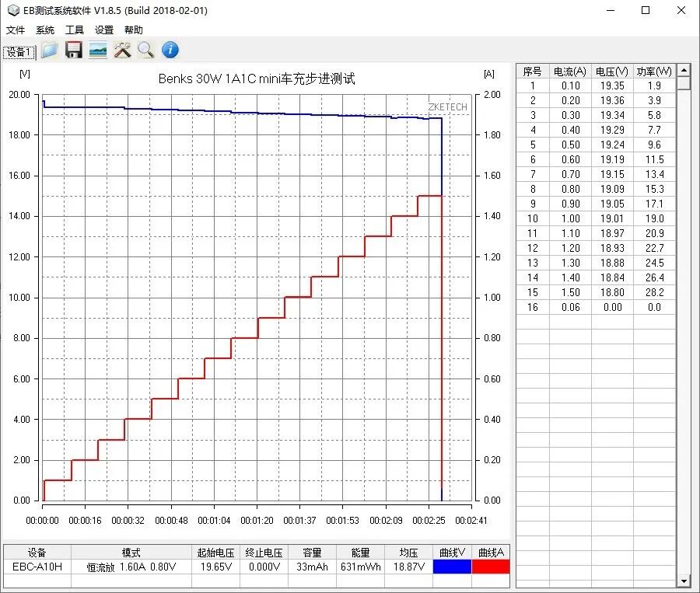Export the chart picture using the image icon
The width and height of the screenshot is (700, 593).
coord(98,50)
